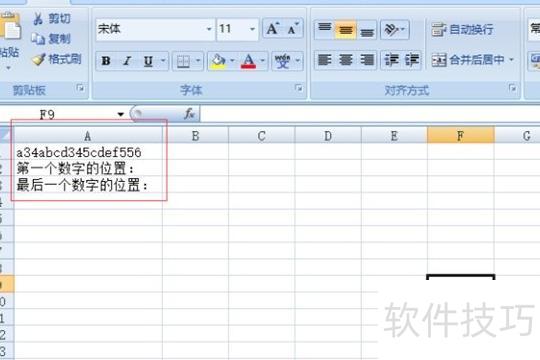Align text right
Viewport: 540px width, 360px height.
coord(367,61)
